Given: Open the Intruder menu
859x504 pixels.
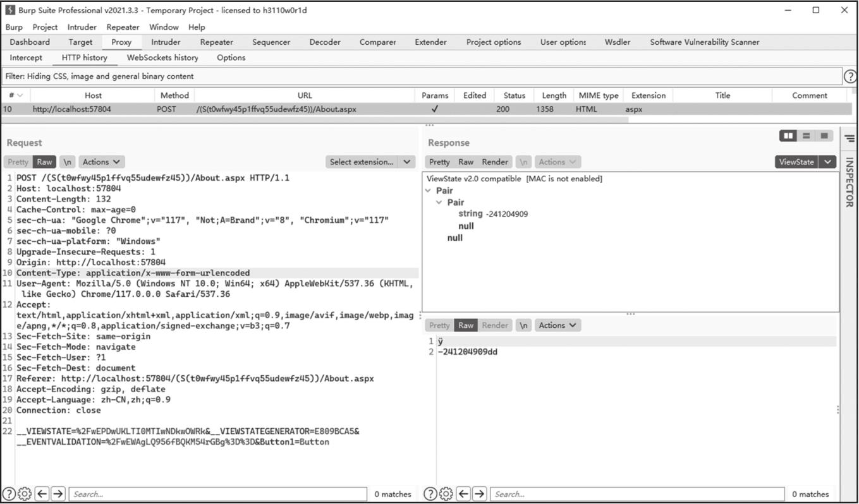Looking at the screenshot, I should click(82, 27).
